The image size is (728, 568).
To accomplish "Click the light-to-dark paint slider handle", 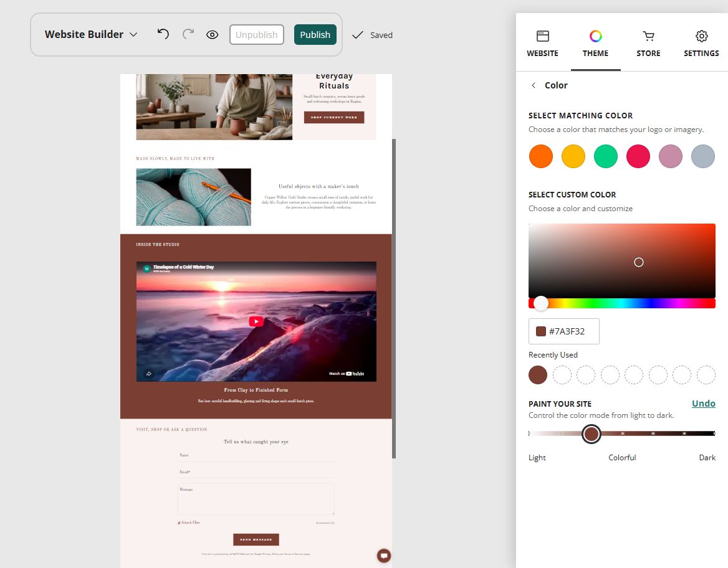I will coord(591,434).
